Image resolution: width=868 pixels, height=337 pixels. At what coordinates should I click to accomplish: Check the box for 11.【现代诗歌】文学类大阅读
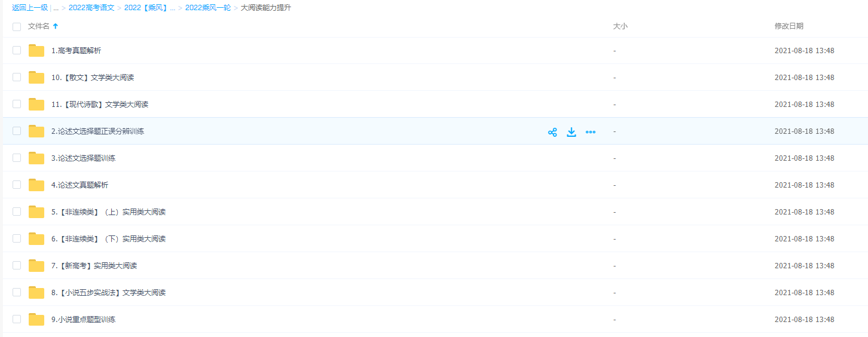click(17, 104)
